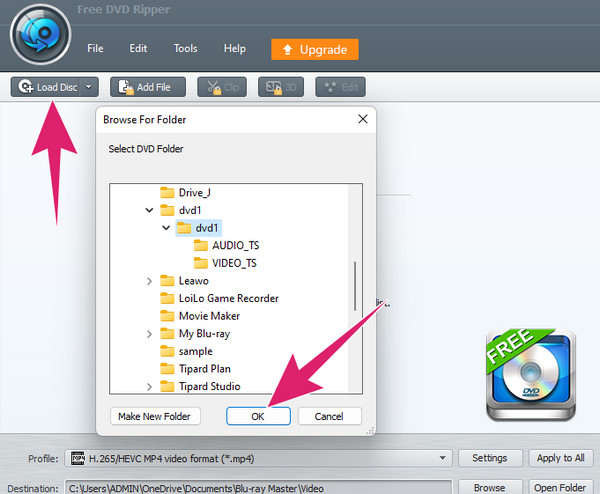Click the Destination path field
Image resolution: width=600 pixels, height=494 pixels.
[x=258, y=487]
